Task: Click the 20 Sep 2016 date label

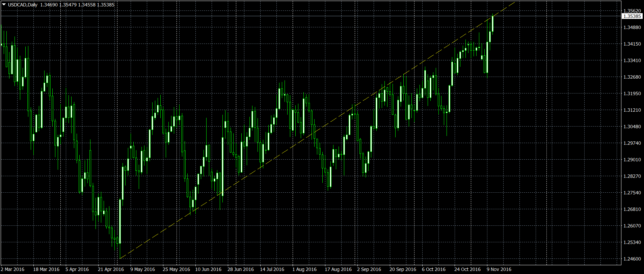Action: click(403, 269)
